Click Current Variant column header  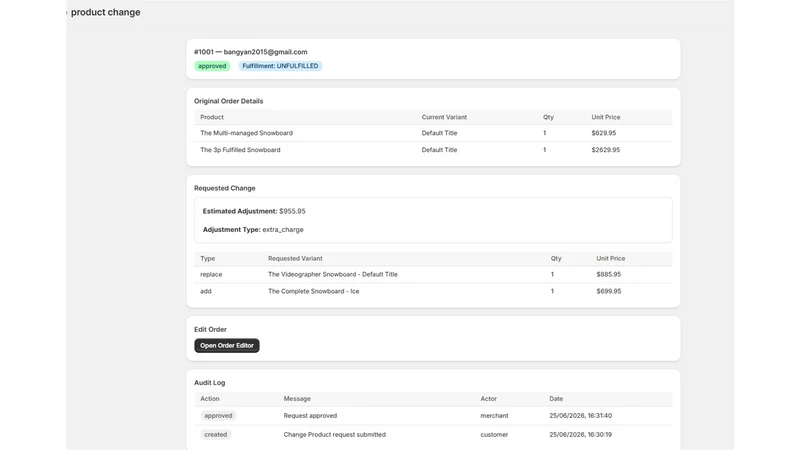[x=444, y=117]
